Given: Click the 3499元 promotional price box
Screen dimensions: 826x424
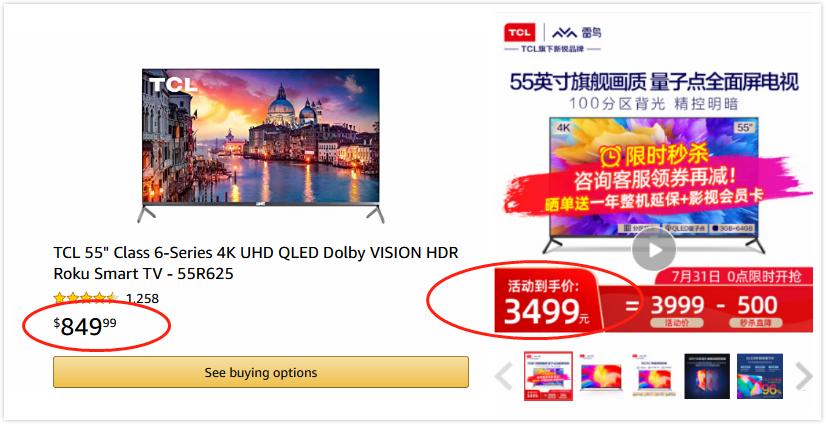Looking at the screenshot, I should click(x=546, y=302).
